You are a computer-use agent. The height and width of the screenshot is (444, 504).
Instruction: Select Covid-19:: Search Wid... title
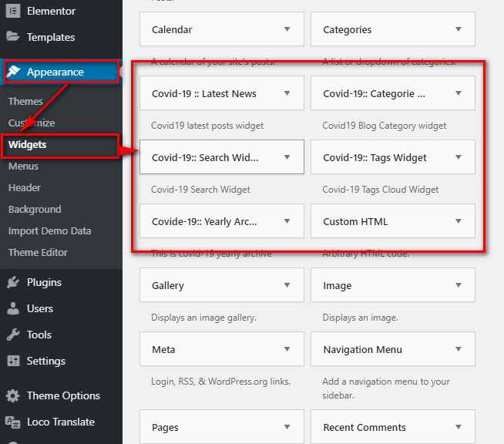coord(205,157)
